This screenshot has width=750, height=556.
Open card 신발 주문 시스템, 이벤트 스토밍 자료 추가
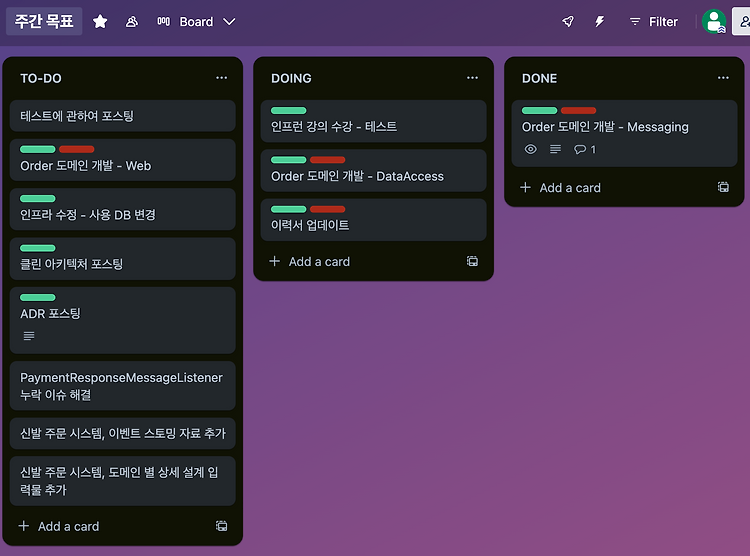click(x=122, y=433)
